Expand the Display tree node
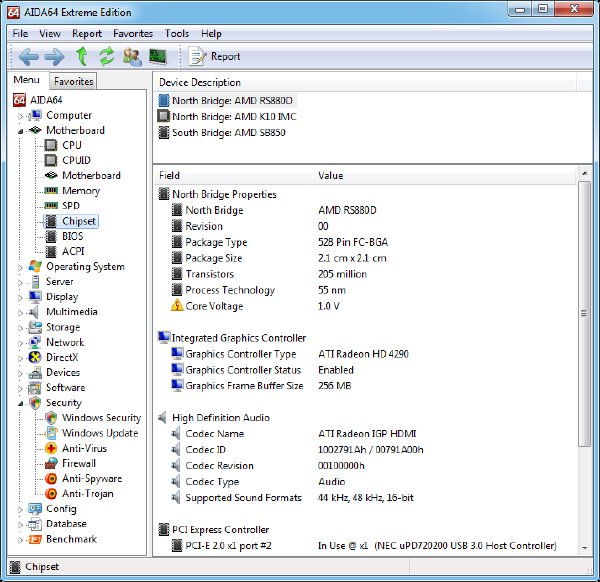Screen dimensions: 600x582 [x=21, y=298]
